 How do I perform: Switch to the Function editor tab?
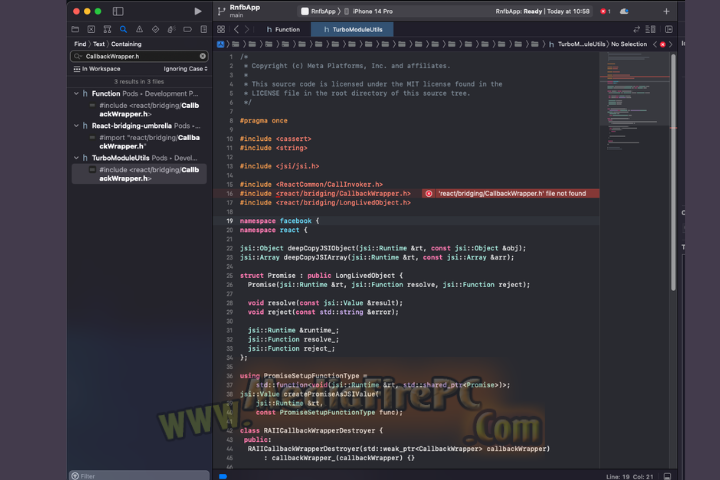283,29
